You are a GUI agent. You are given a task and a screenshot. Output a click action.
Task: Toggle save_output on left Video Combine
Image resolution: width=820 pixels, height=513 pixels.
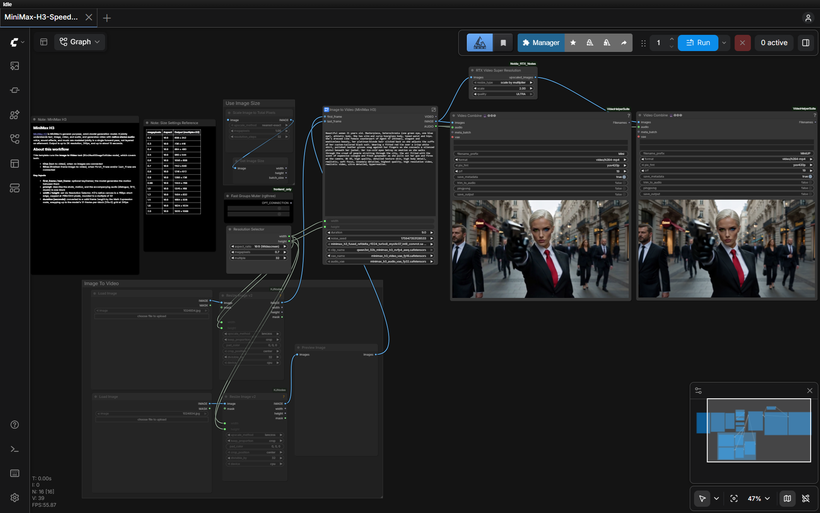[x=540, y=194]
